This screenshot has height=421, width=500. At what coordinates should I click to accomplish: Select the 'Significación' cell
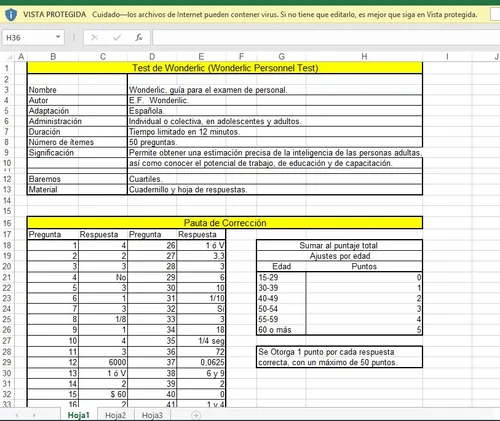pos(53,153)
